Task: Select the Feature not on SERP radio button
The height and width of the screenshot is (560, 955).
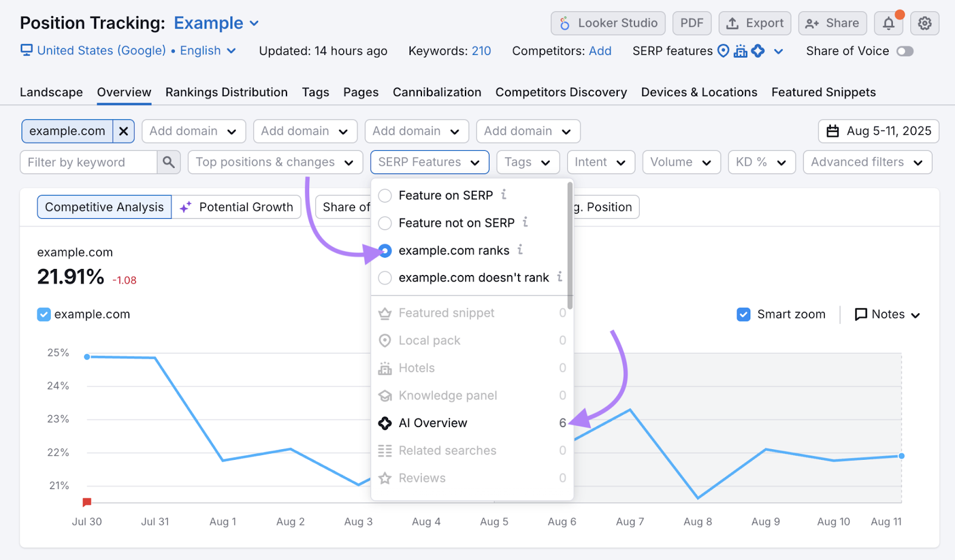Action: [x=385, y=223]
